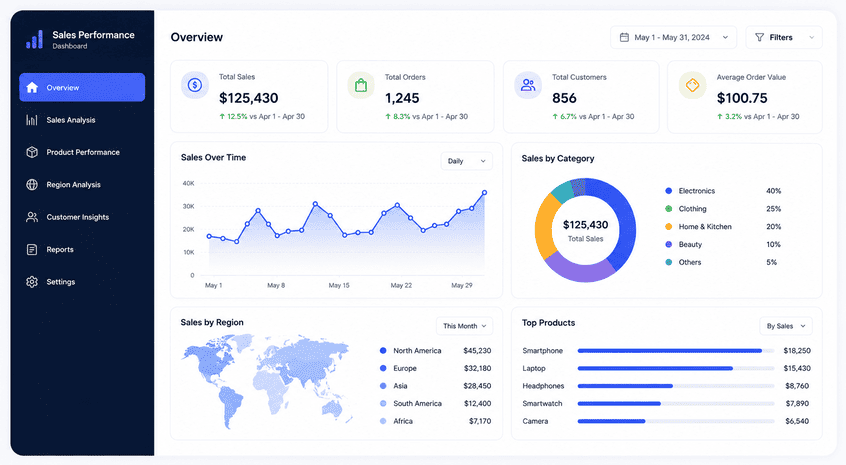Click the users icon on Total Customers card
846x465 pixels.
tap(528, 85)
